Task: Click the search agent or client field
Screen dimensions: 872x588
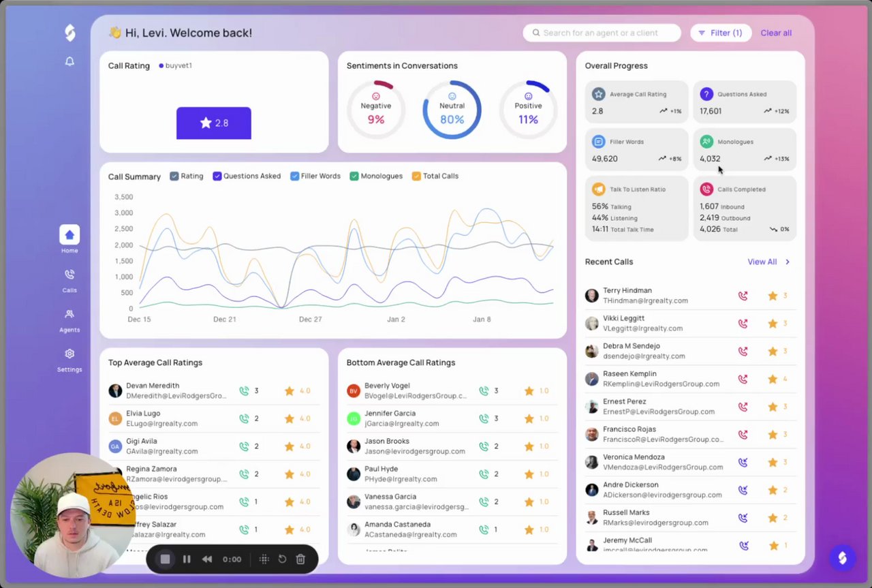Action: [602, 33]
